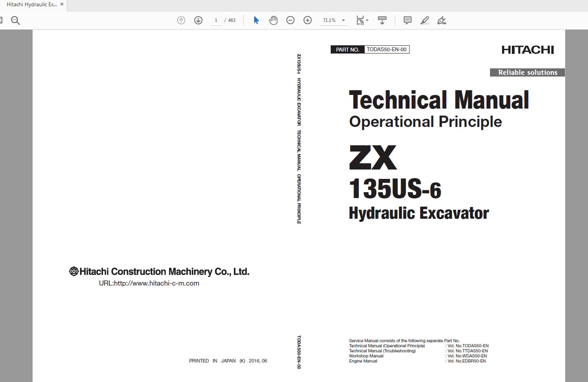Click the current page number field
The image size is (588, 382).
[x=216, y=20]
